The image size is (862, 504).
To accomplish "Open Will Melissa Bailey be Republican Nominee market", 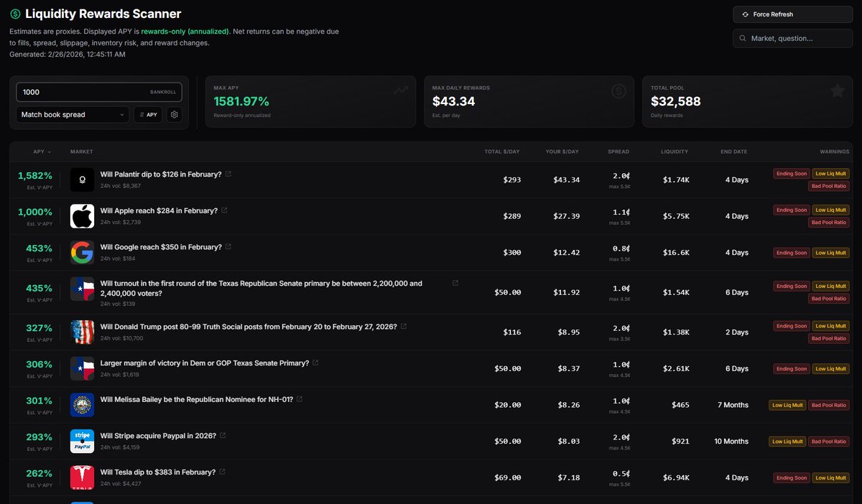I will tap(197, 399).
